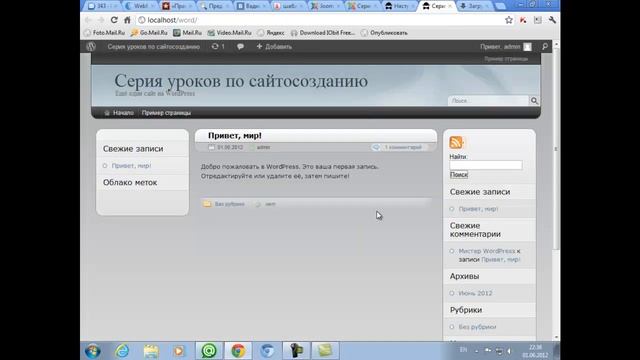This screenshot has height=360, width=640.
Task: Click the house icon next to Начало
Action: (107, 113)
